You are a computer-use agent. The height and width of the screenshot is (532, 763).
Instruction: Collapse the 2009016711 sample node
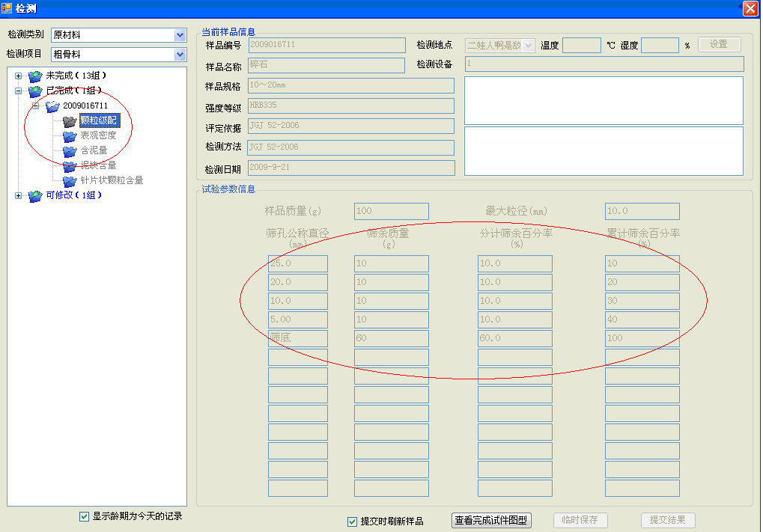[x=35, y=106]
